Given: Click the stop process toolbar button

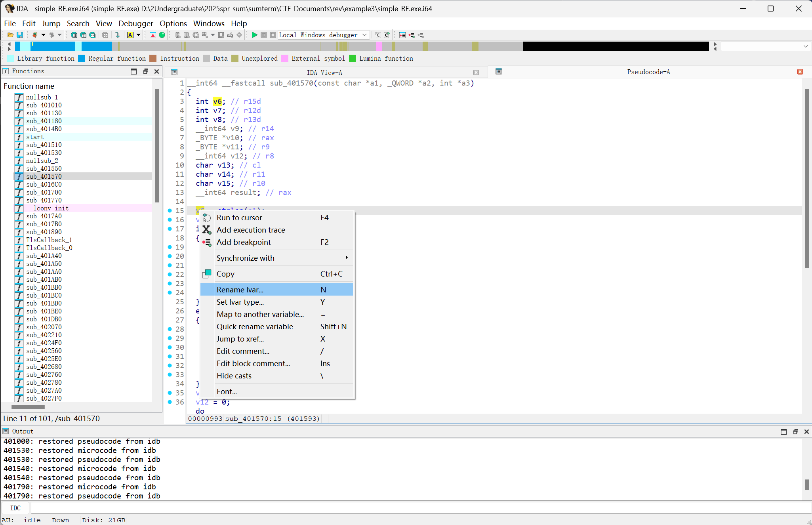Looking at the screenshot, I should pyautogui.click(x=273, y=35).
